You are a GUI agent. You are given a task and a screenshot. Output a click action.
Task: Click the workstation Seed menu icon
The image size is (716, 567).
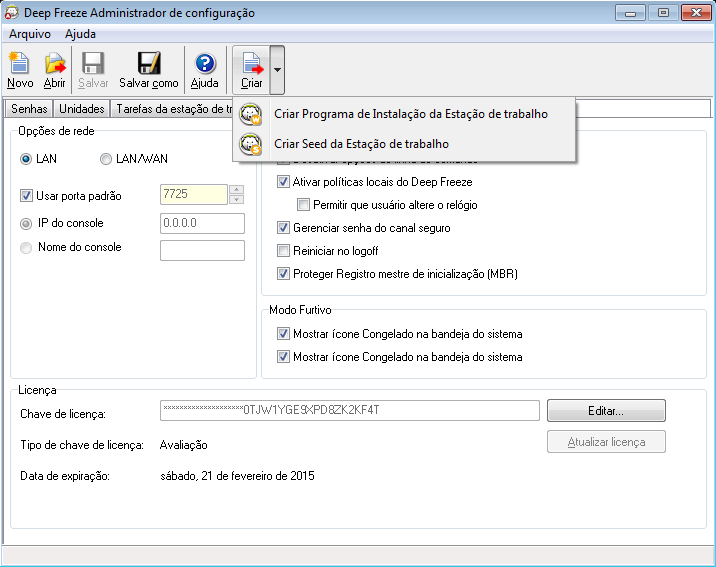[x=250, y=144]
